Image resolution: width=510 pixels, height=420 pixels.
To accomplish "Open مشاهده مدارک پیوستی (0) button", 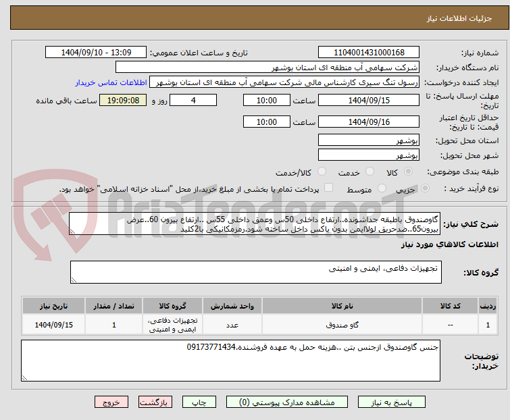I will click(x=287, y=402).
